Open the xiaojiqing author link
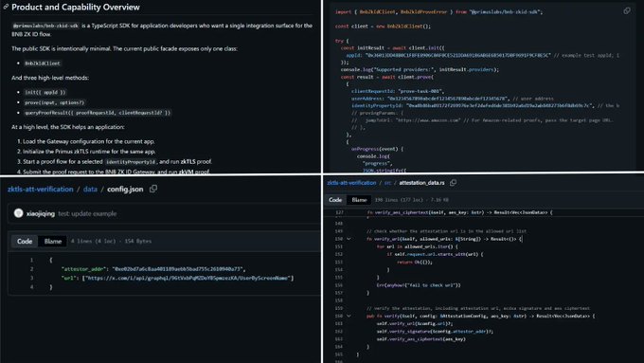Viewport: 644px width, 363px height. pos(40,214)
